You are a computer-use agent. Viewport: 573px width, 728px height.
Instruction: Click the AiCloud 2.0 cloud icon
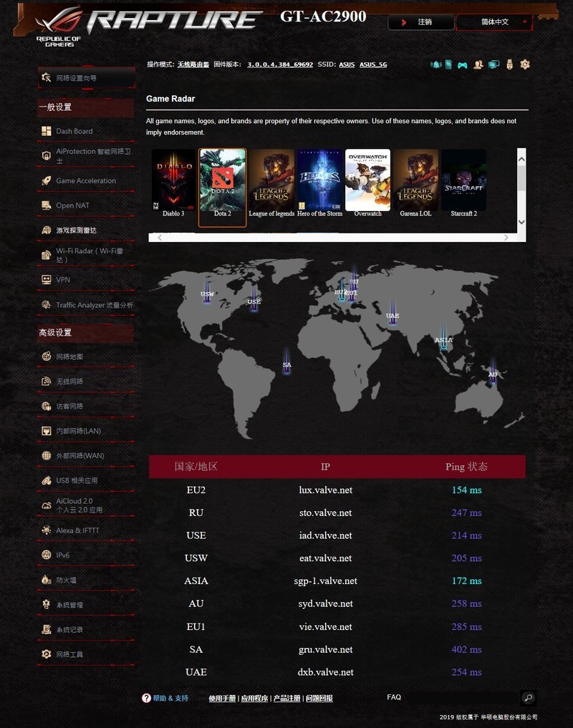pos(47,505)
